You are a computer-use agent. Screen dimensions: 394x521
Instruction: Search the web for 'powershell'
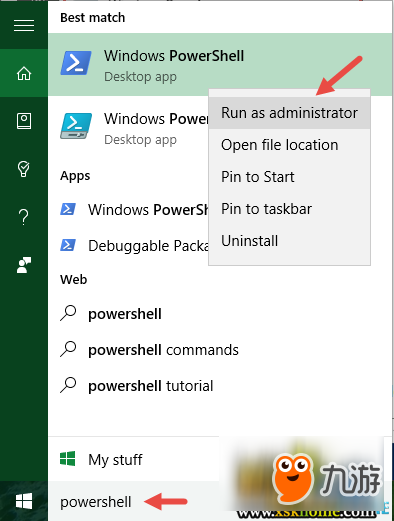[x=220, y=314]
